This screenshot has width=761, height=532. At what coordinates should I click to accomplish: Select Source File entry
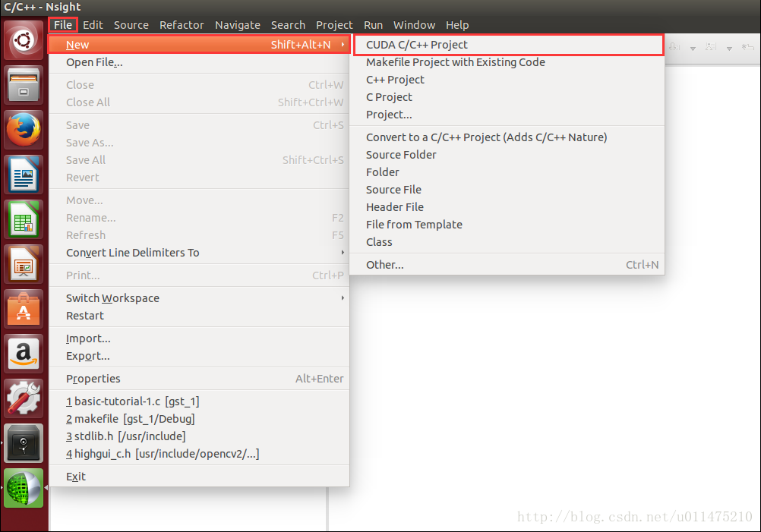click(x=507, y=190)
